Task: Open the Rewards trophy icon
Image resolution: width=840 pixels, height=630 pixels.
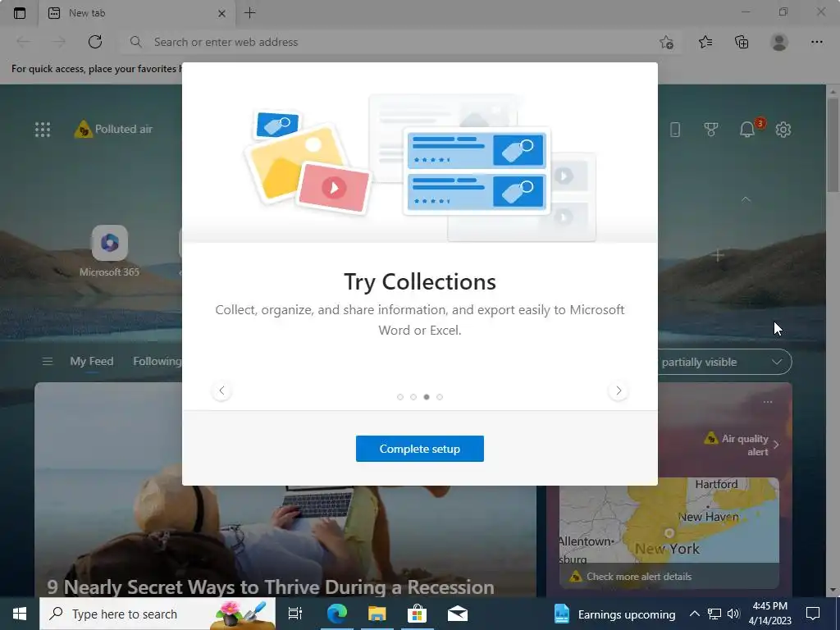Action: (x=711, y=129)
